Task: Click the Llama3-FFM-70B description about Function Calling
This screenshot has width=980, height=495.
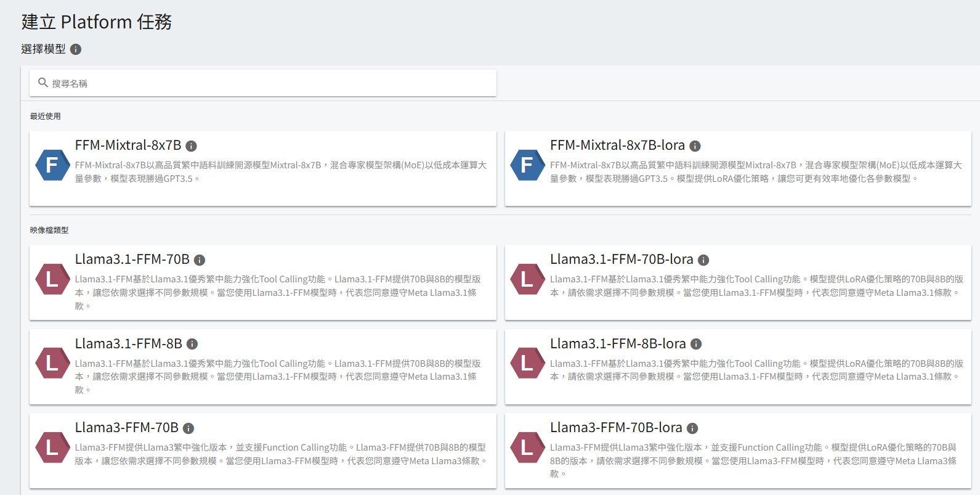Action: tap(281, 454)
